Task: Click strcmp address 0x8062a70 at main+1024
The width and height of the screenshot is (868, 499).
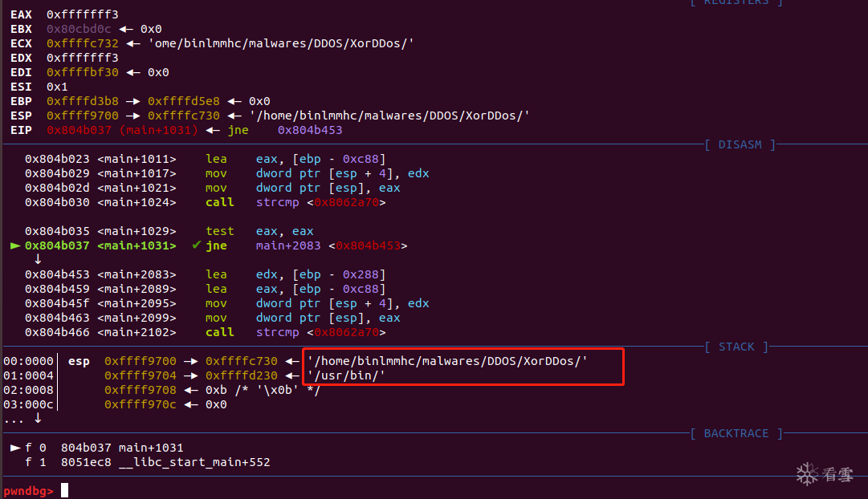Action: (x=347, y=202)
